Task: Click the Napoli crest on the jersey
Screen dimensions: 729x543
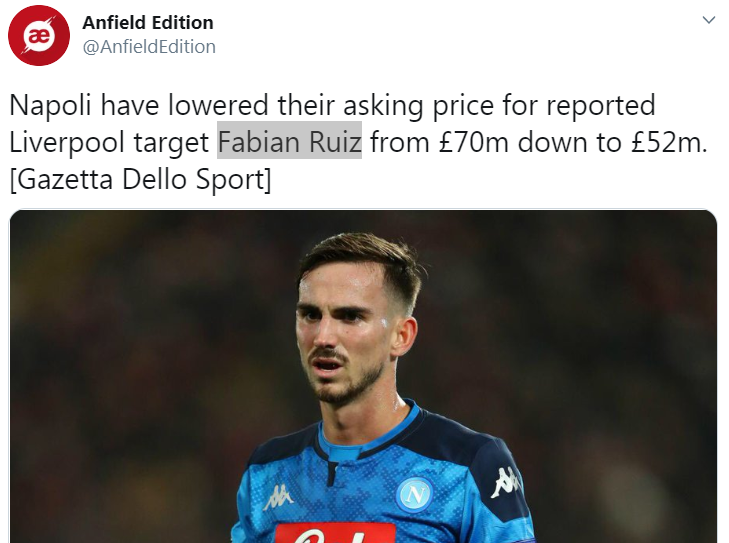Action: 414,494
